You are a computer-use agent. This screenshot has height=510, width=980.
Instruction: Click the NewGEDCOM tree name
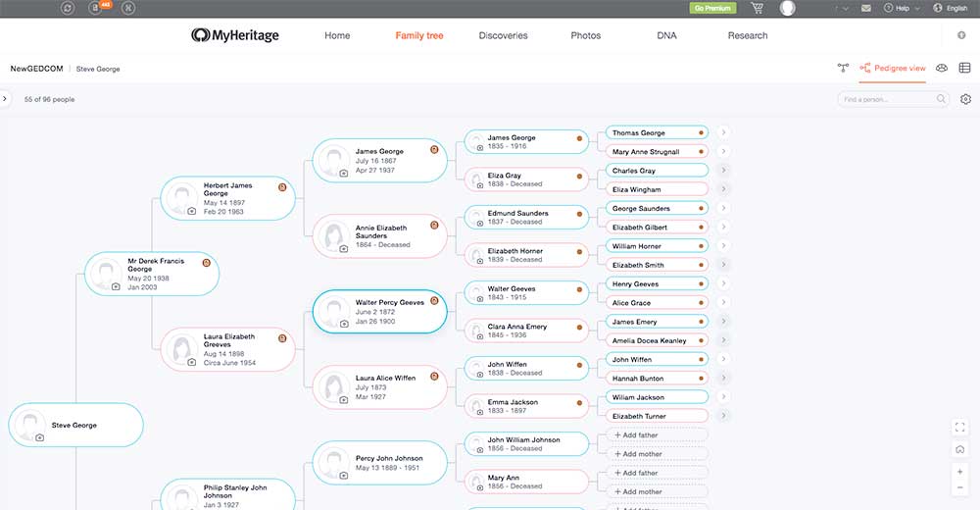pos(37,69)
